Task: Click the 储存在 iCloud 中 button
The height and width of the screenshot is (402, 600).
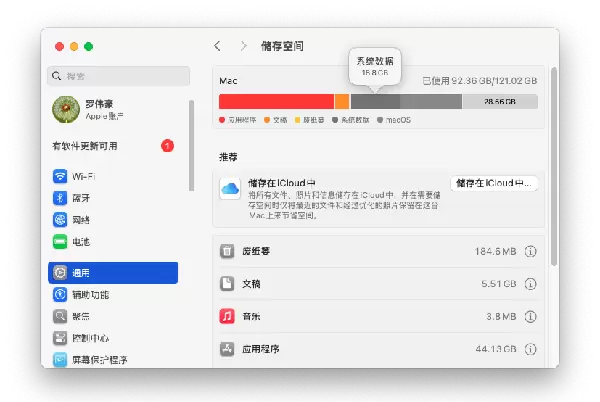Action: click(494, 183)
